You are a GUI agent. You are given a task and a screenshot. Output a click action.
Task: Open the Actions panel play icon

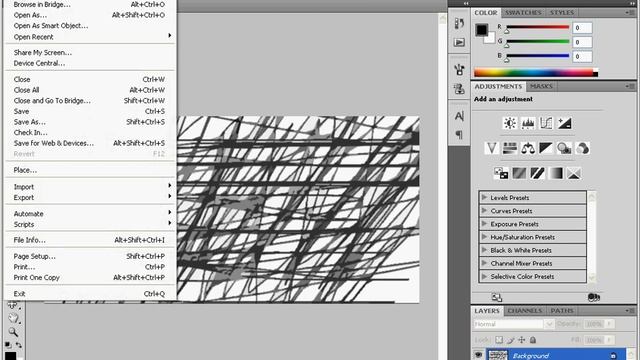pyautogui.click(x=459, y=42)
